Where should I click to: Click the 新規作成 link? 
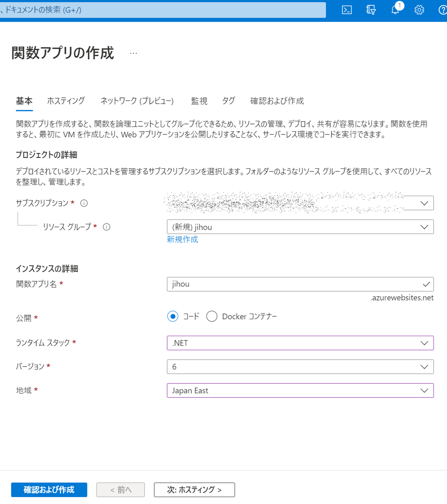click(x=183, y=240)
